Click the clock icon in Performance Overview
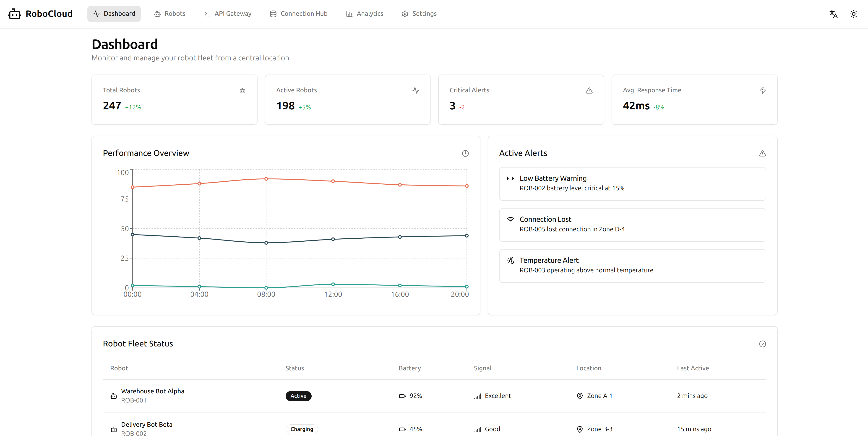This screenshot has height=436, width=868. (x=465, y=154)
